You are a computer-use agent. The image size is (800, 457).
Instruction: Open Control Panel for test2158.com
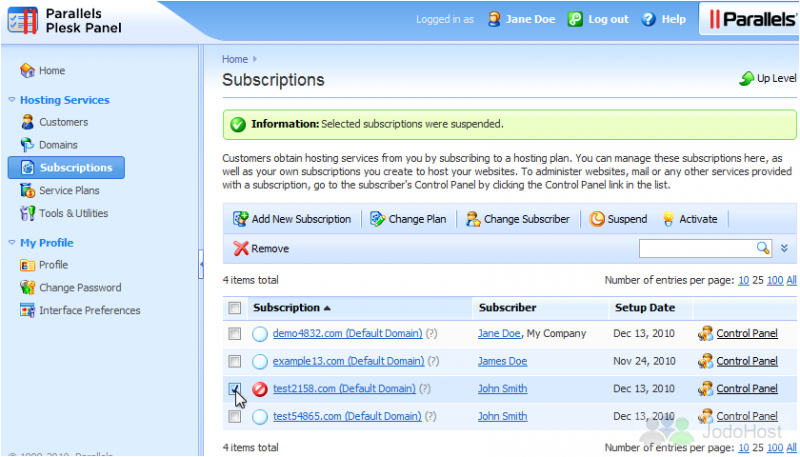pyautogui.click(x=747, y=389)
